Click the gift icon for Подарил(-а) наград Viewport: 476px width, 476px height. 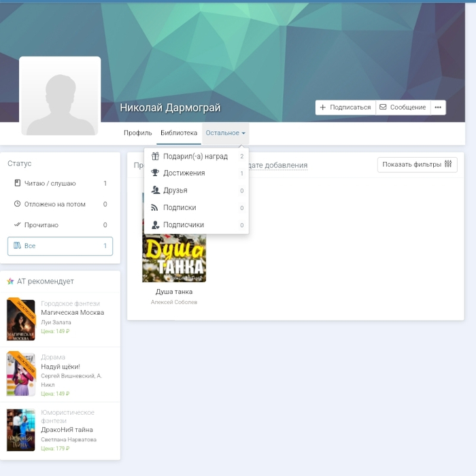155,156
